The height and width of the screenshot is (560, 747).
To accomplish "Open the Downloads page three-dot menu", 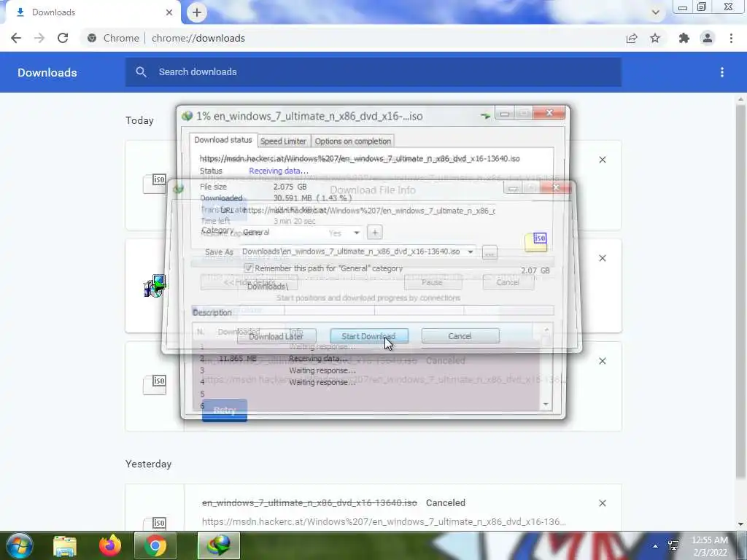I will 722,72.
